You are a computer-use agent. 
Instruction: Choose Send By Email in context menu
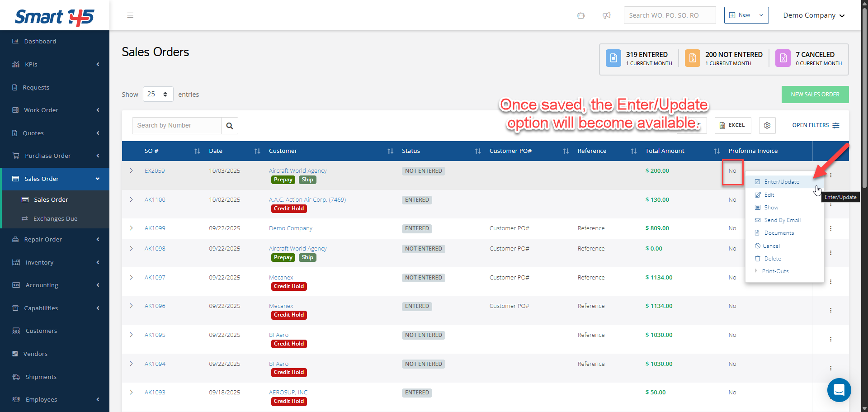click(782, 220)
